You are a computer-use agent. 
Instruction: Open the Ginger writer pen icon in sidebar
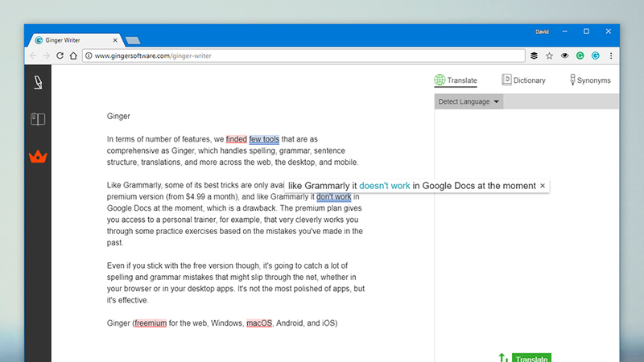coord(38,83)
